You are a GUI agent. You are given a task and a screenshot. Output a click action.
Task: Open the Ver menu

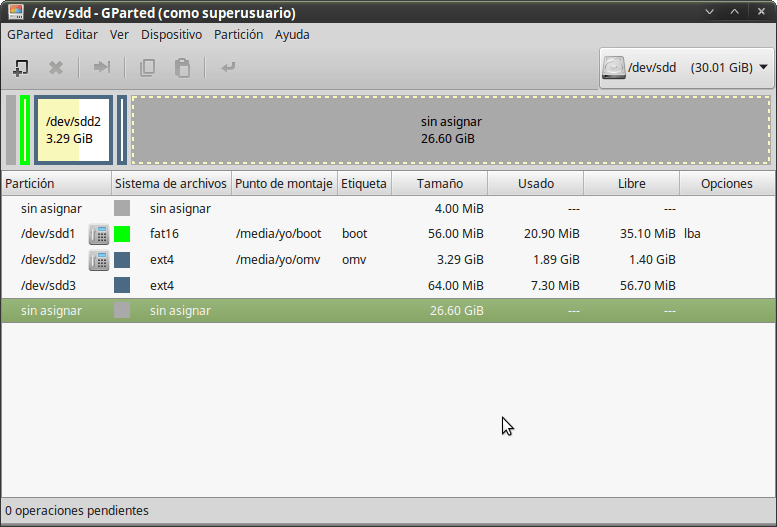coord(119,35)
